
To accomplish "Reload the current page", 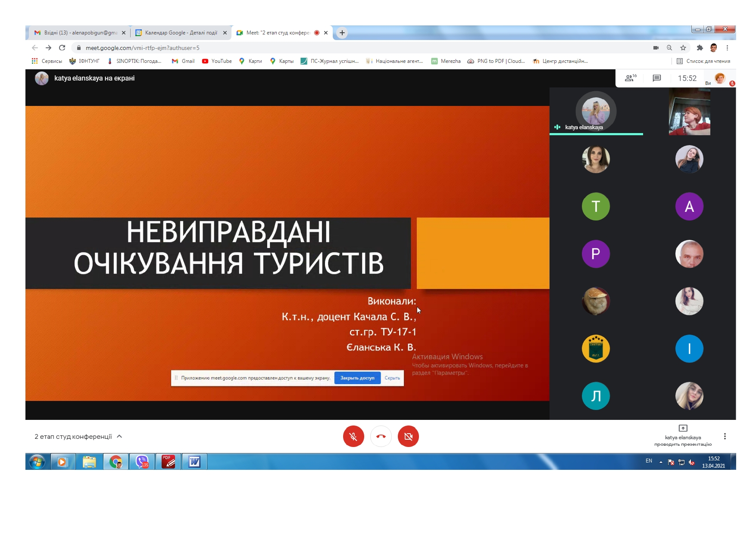I will [x=62, y=48].
